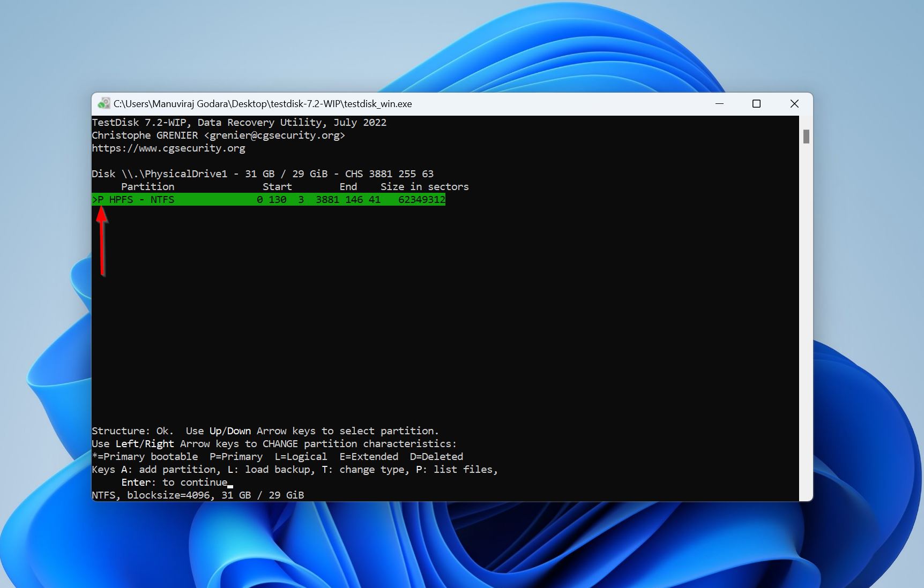Click the 'P: list files' key hint
This screenshot has width=924, height=588.
tap(457, 469)
